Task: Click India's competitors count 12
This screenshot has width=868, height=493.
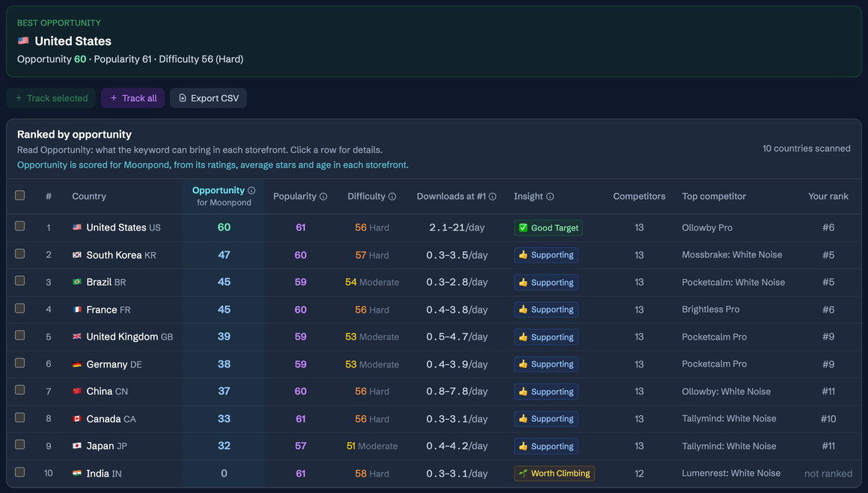Action: click(x=639, y=474)
